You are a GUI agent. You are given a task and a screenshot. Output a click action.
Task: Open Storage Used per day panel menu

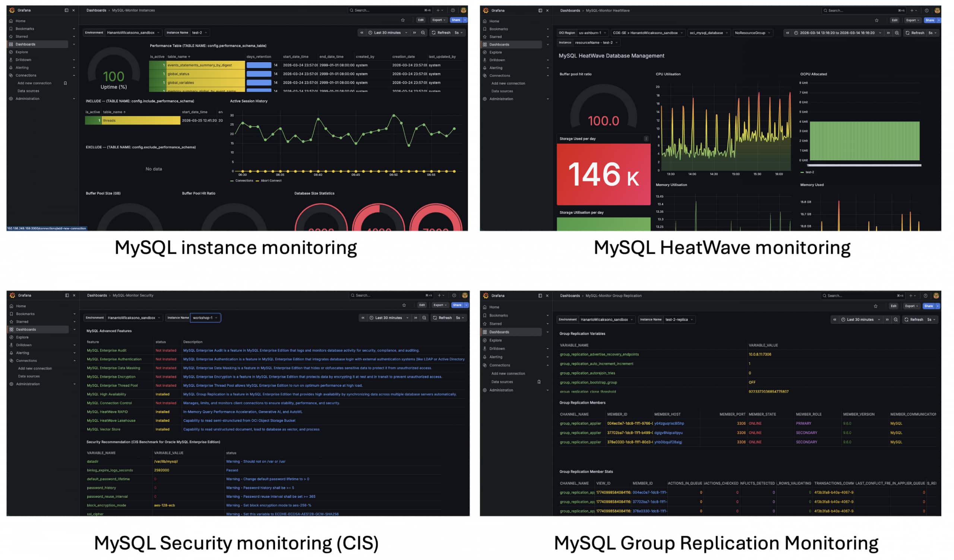tap(646, 139)
